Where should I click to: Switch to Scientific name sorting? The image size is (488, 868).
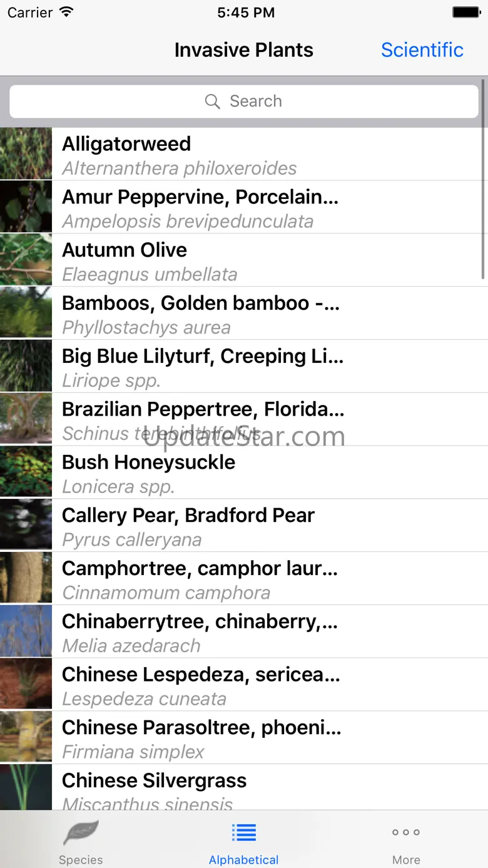point(422,50)
